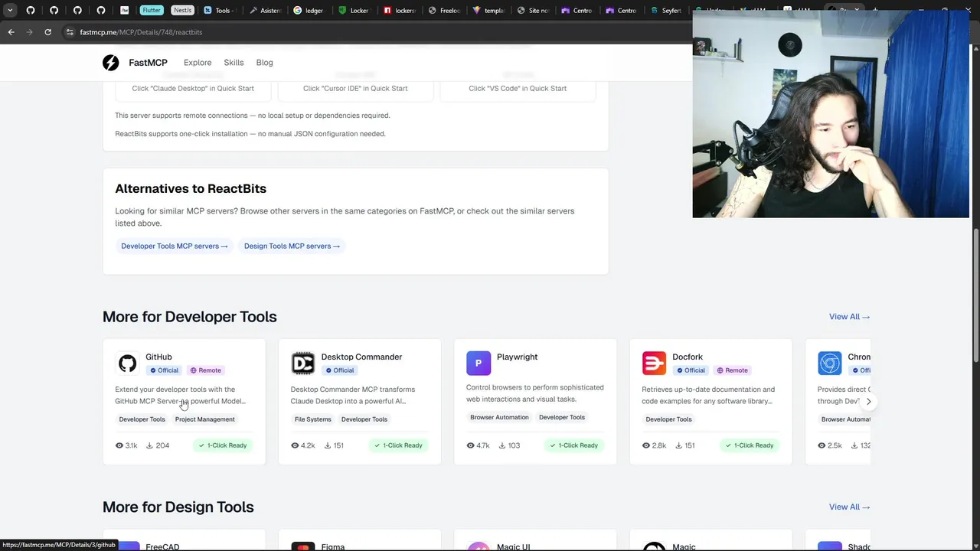This screenshot has height=551, width=980.
Task: Click 'Click "Cursor IDE" in Quick Start' text
Action: 355,88
